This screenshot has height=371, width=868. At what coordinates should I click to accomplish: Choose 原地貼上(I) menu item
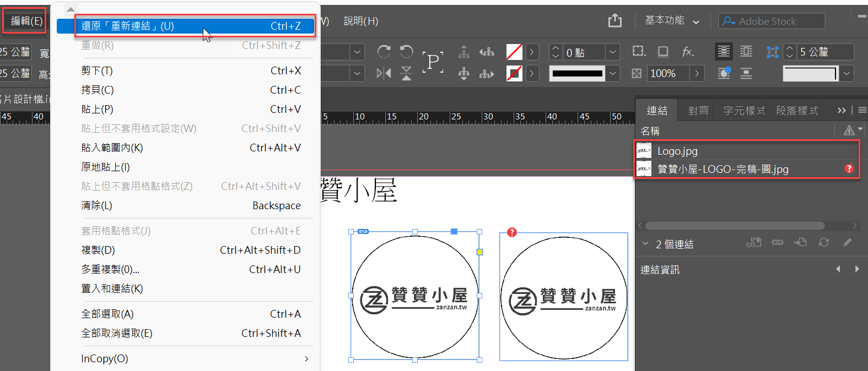click(x=185, y=167)
